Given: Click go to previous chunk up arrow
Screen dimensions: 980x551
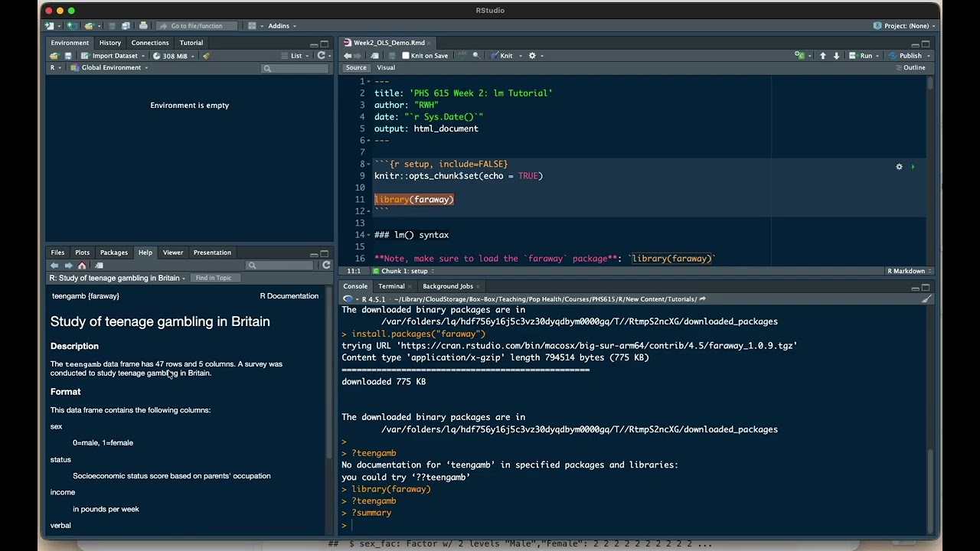Looking at the screenshot, I should coord(823,56).
